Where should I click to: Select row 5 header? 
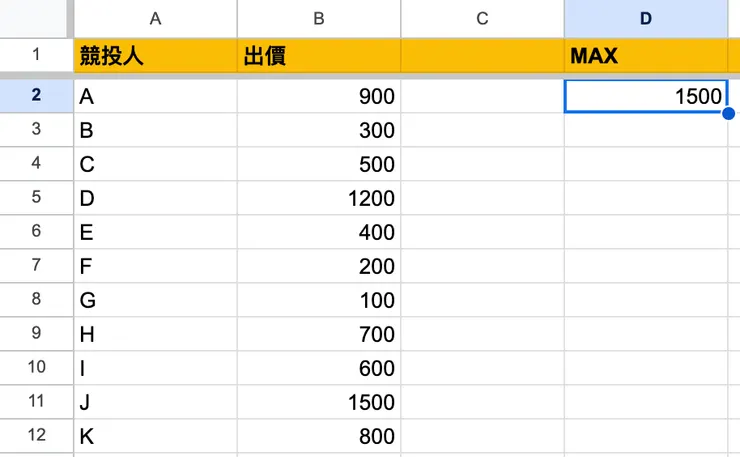pyautogui.click(x=36, y=198)
